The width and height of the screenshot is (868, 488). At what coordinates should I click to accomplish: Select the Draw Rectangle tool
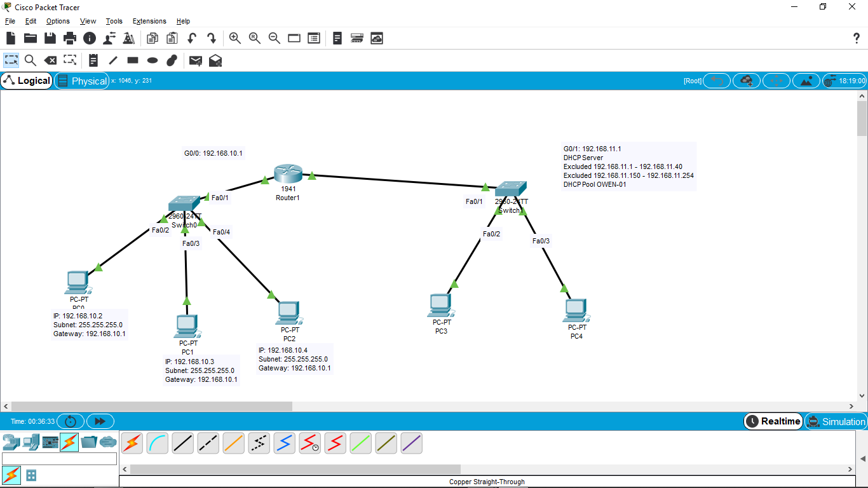133,60
